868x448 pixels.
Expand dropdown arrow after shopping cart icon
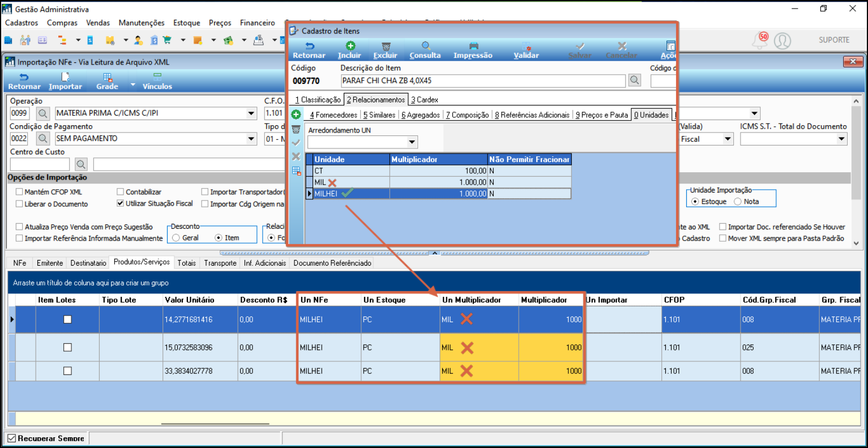tap(183, 40)
